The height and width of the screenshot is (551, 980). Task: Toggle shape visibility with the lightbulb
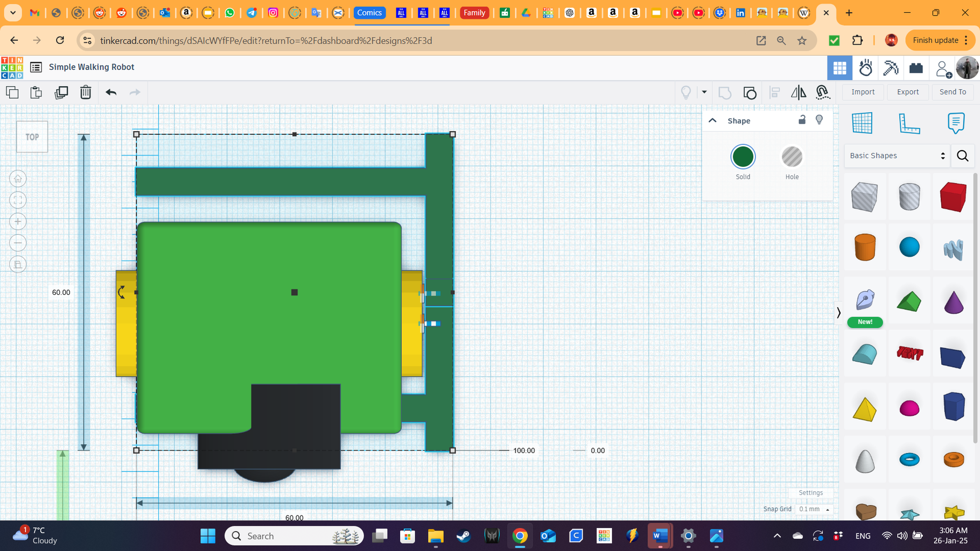click(x=819, y=120)
